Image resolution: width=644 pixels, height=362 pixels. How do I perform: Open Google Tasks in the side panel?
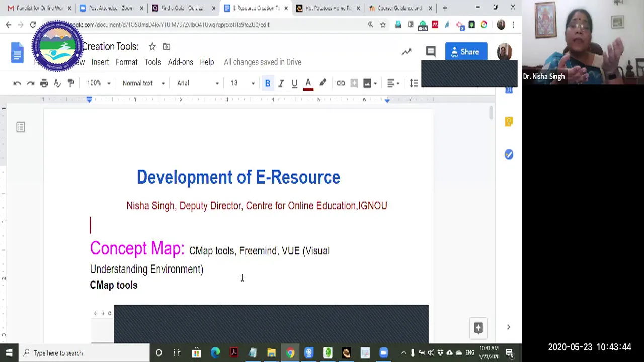(x=509, y=154)
